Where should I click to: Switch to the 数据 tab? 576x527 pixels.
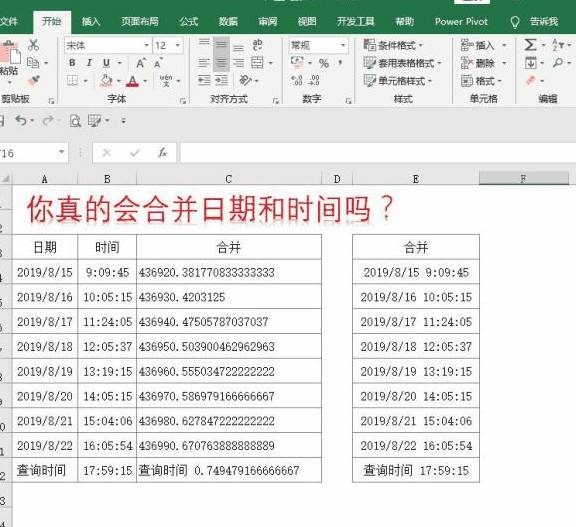pos(228,22)
